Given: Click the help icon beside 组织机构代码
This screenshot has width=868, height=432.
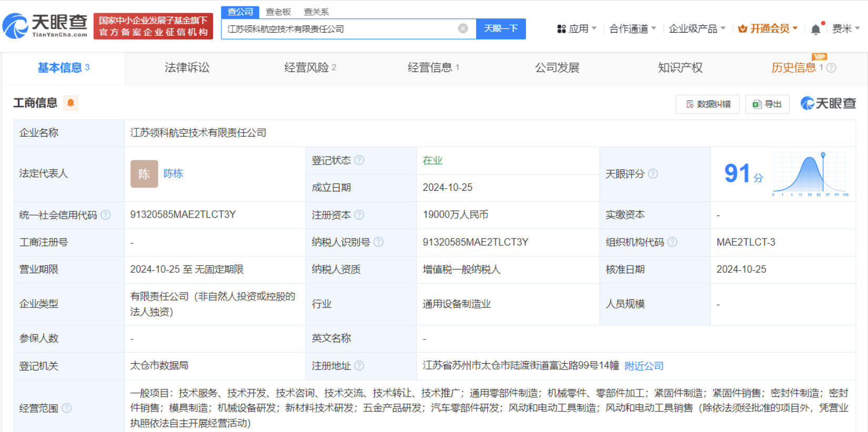Looking at the screenshot, I should [x=672, y=242].
